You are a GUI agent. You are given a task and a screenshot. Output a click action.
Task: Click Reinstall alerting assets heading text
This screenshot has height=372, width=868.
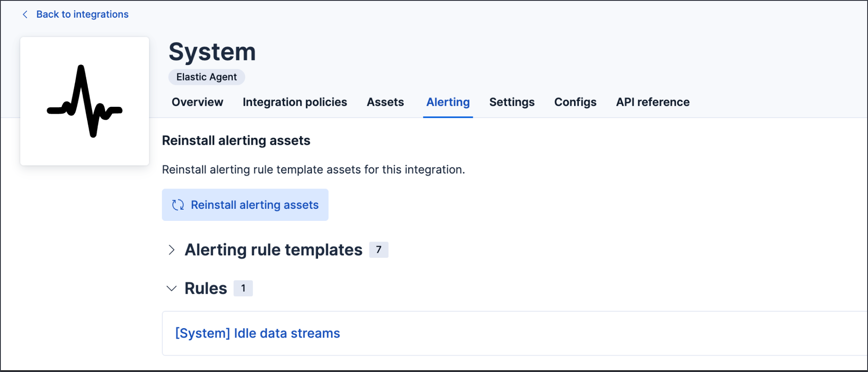pos(236,141)
